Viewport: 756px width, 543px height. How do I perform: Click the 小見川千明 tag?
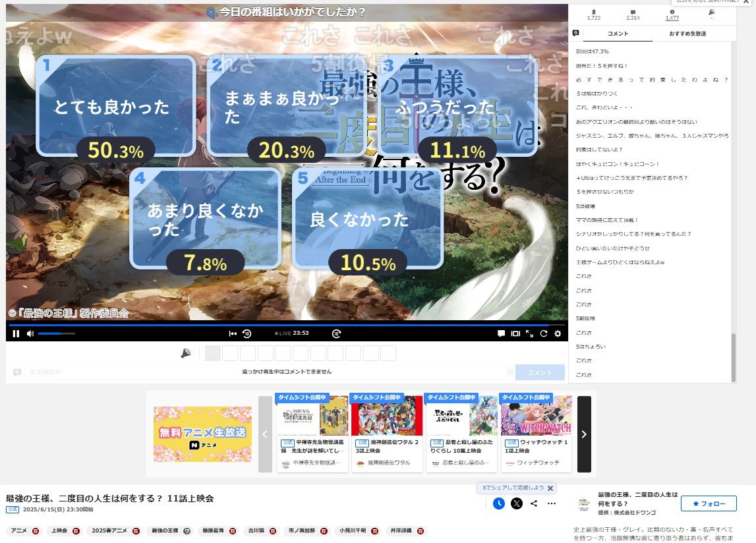(x=353, y=530)
